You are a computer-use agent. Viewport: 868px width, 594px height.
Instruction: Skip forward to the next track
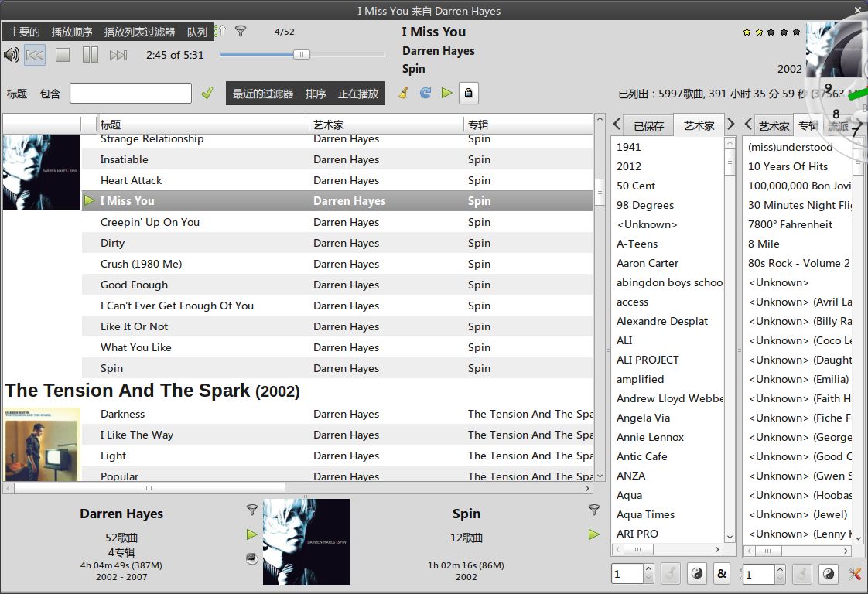(x=118, y=55)
